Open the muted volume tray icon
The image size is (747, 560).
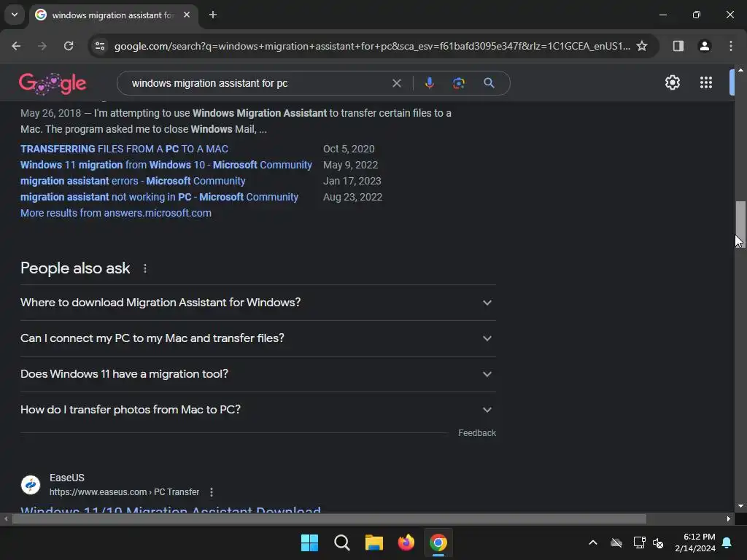coord(659,542)
